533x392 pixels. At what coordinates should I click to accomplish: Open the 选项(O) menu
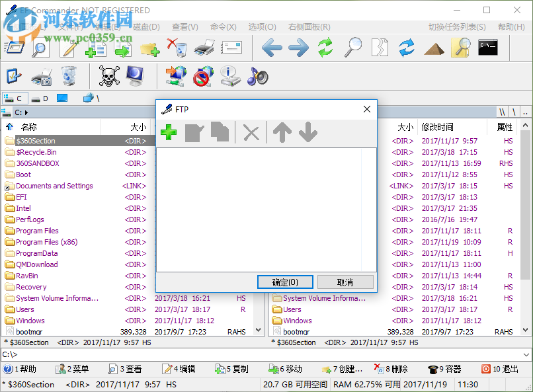261,27
